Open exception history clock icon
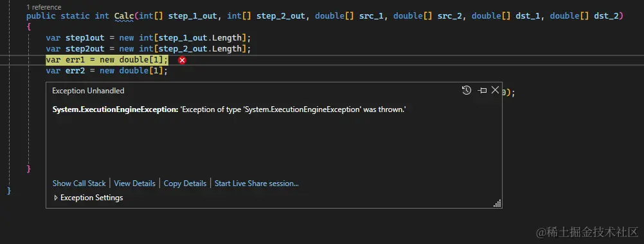Viewport: 644px width, 244px height. pos(467,91)
